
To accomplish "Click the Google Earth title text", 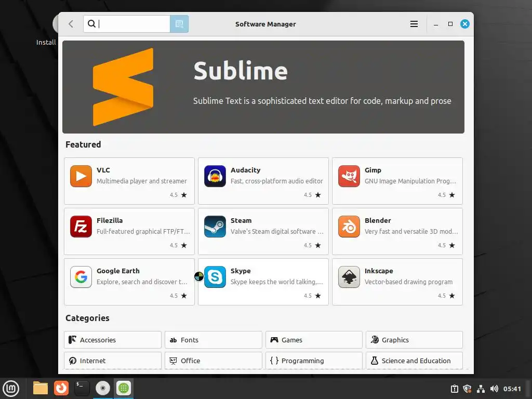I will [118, 271].
